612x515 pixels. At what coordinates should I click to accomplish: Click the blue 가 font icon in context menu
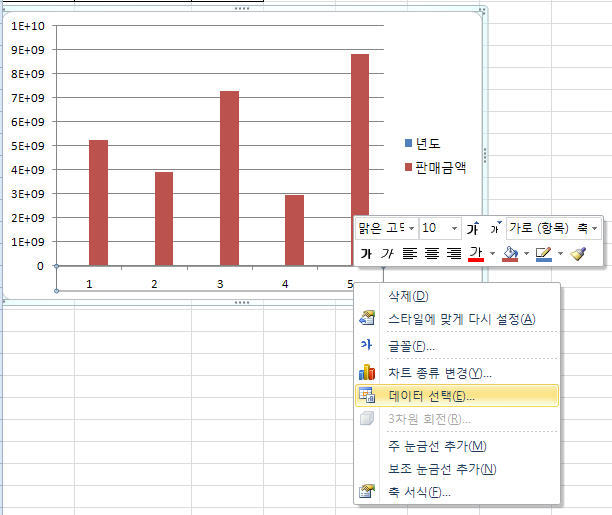click(x=366, y=345)
